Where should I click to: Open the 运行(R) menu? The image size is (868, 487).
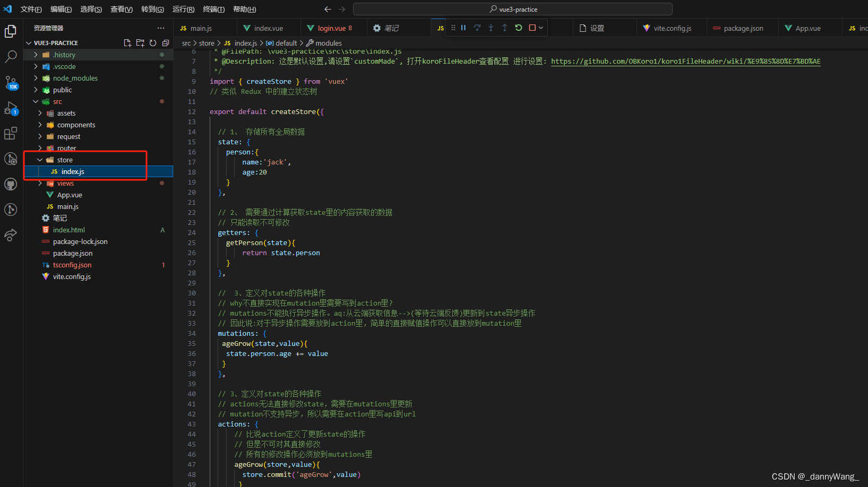(x=183, y=9)
